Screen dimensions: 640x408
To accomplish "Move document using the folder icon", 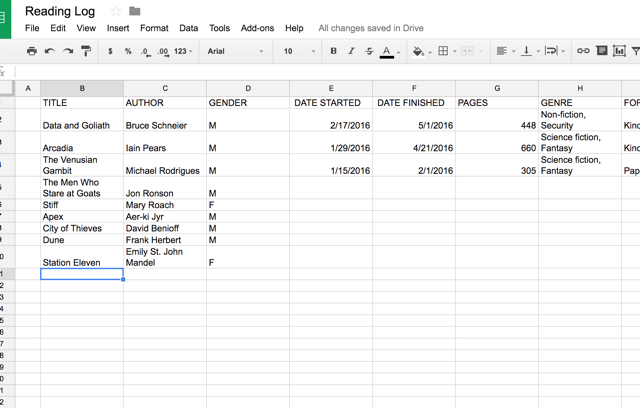I will click(x=135, y=11).
